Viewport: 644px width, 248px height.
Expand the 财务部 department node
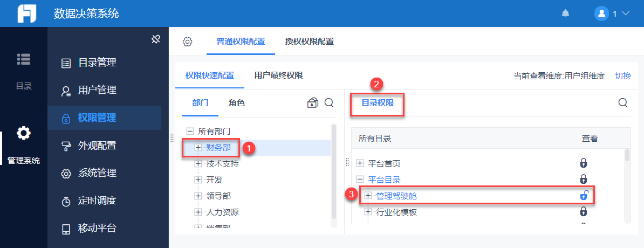(198, 147)
